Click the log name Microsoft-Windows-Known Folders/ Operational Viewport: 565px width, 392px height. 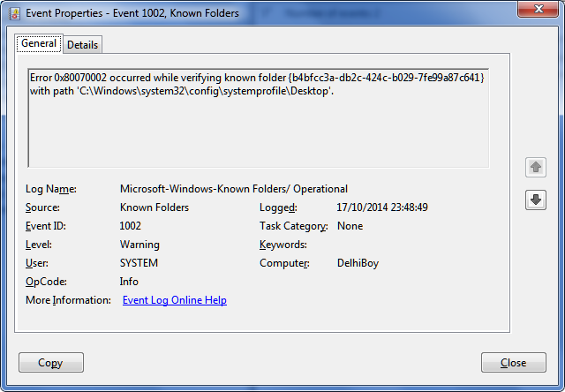pyautogui.click(x=233, y=189)
